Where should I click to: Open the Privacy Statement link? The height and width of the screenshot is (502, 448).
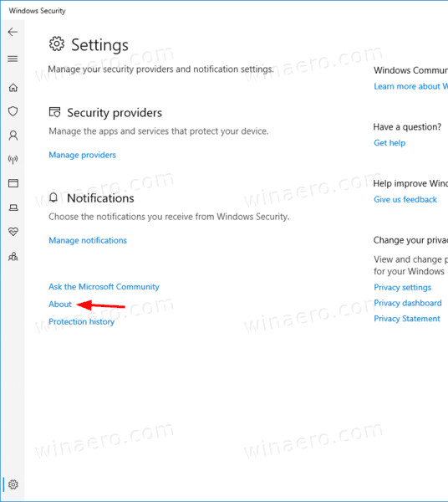tap(407, 319)
